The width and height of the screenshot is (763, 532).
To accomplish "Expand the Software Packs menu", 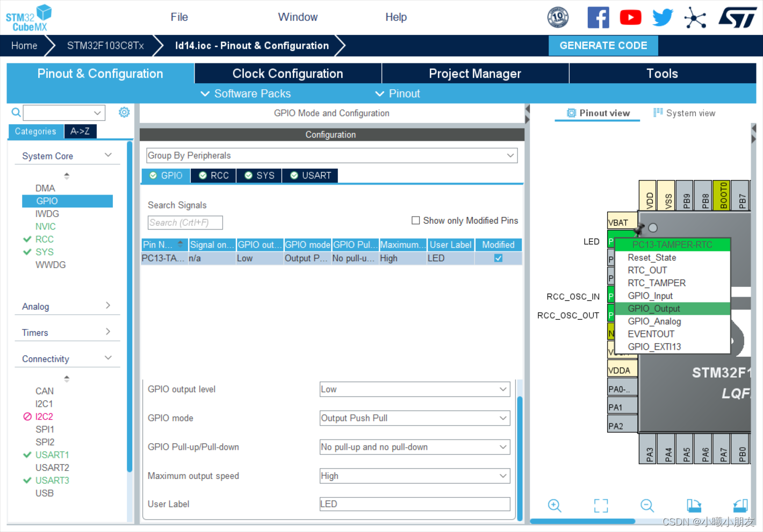I will click(246, 94).
